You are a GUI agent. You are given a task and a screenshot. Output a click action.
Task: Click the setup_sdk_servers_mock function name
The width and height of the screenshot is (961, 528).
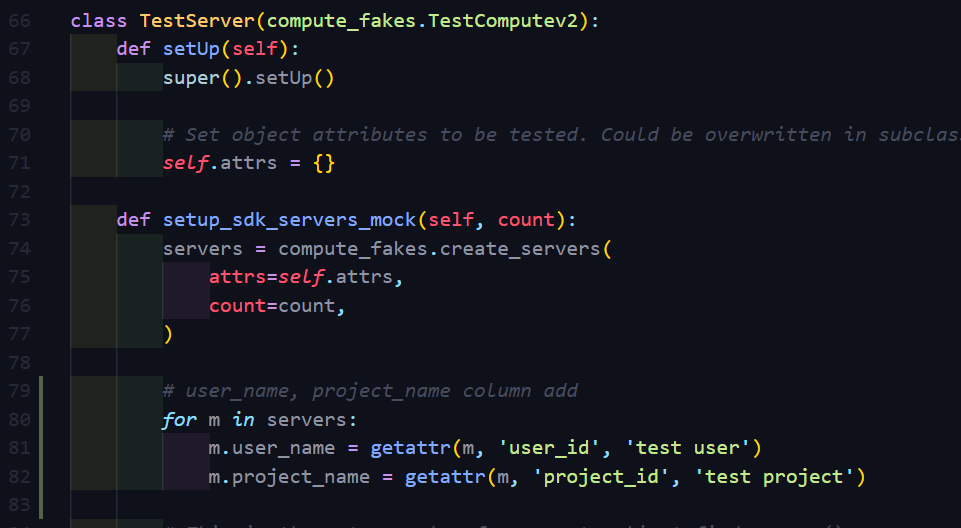pyautogui.click(x=290, y=220)
